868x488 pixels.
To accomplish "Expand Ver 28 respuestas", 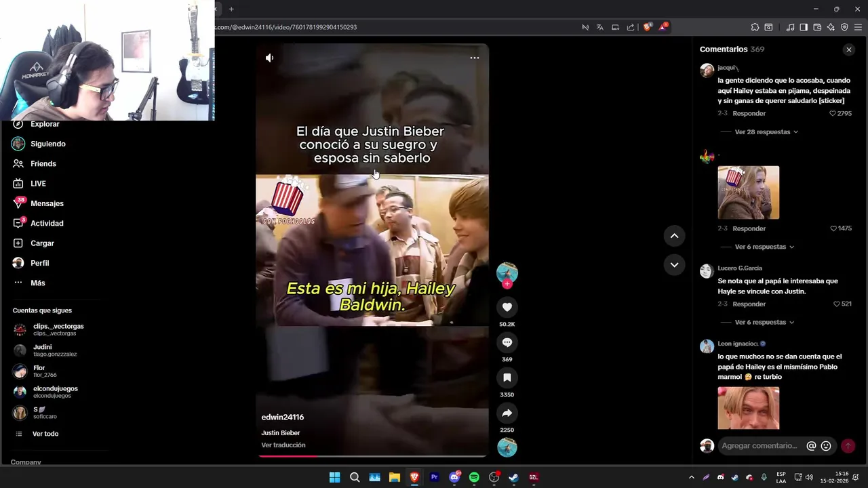I will click(x=766, y=132).
